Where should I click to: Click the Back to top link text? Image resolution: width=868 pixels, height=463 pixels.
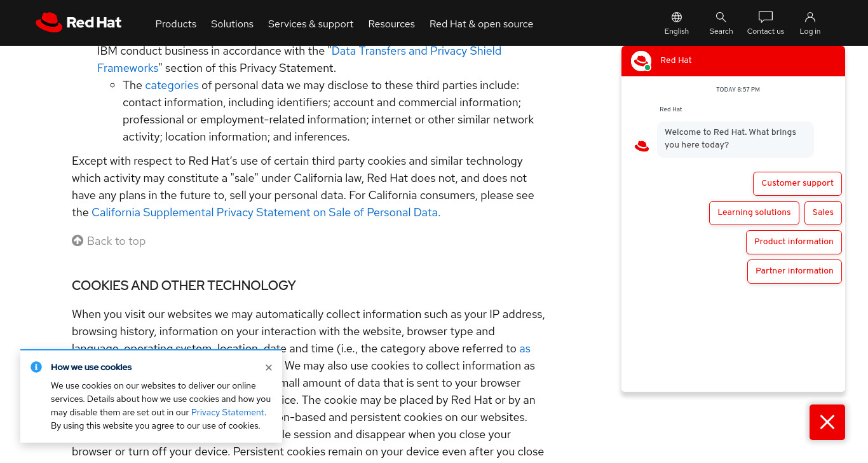(x=116, y=241)
